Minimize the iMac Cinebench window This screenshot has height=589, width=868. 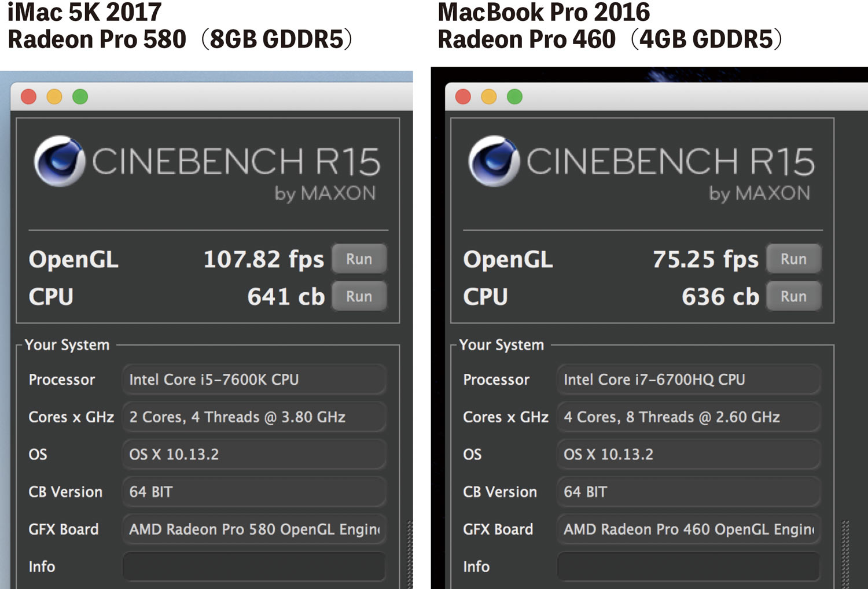tap(54, 97)
